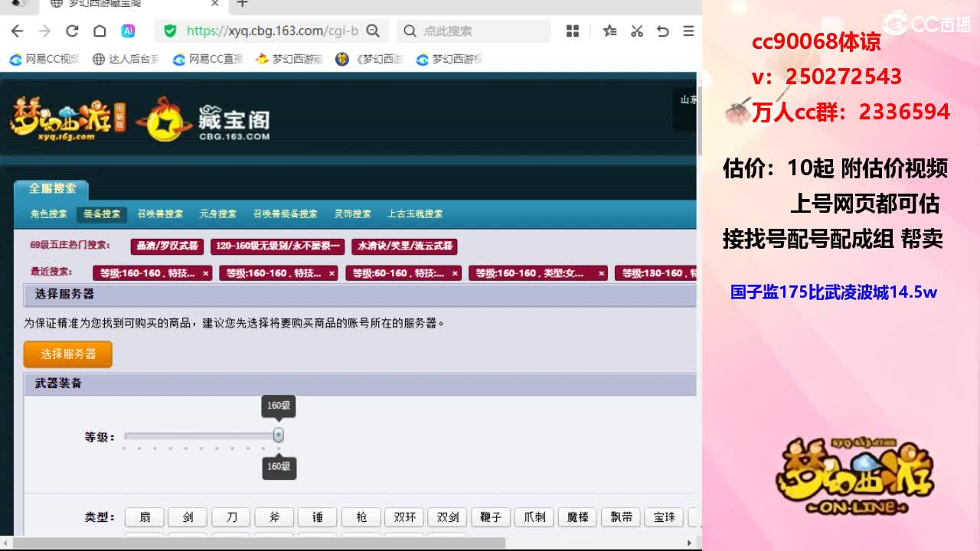980x551 pixels.
Task: Toggle the 宝珠 weapon type
Action: click(664, 517)
